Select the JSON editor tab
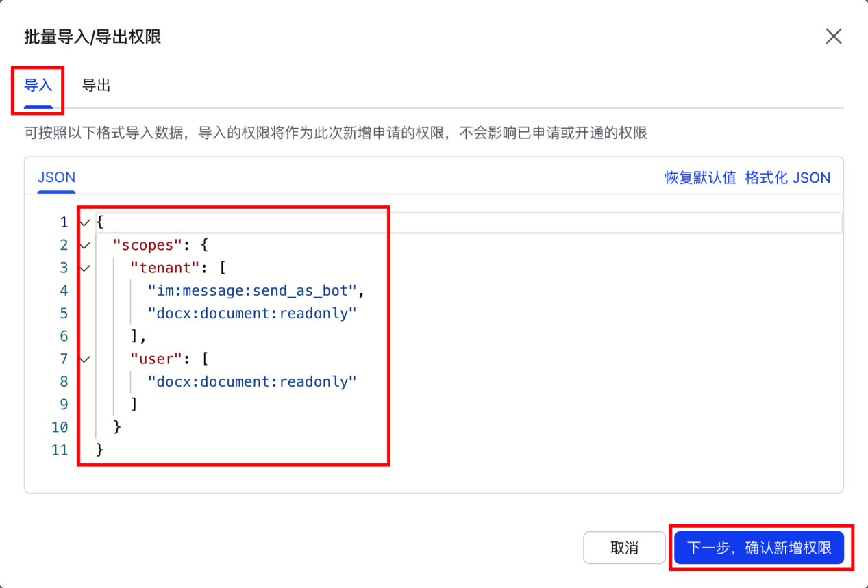This screenshot has width=868, height=588. pyautogui.click(x=56, y=177)
